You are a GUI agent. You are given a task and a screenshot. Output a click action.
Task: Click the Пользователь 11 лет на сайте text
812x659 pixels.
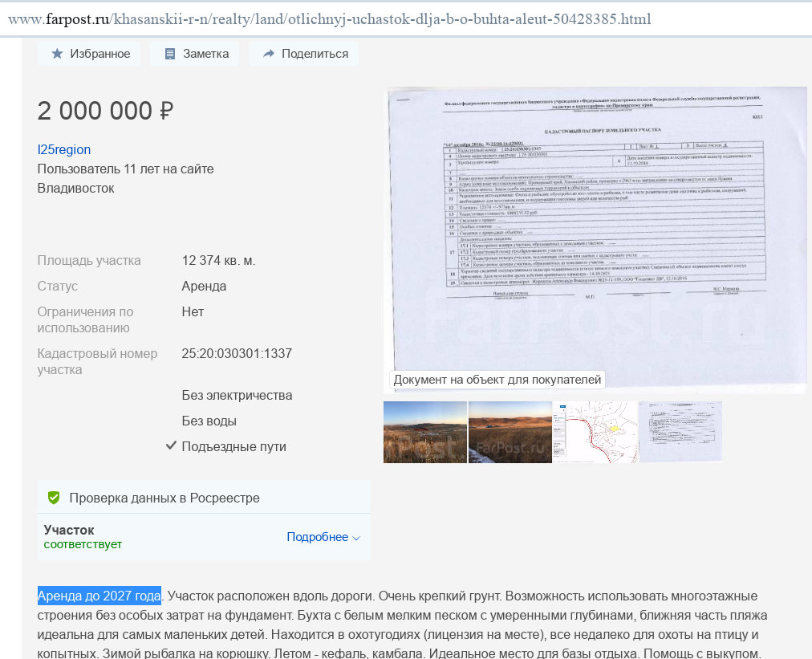pyautogui.click(x=125, y=169)
